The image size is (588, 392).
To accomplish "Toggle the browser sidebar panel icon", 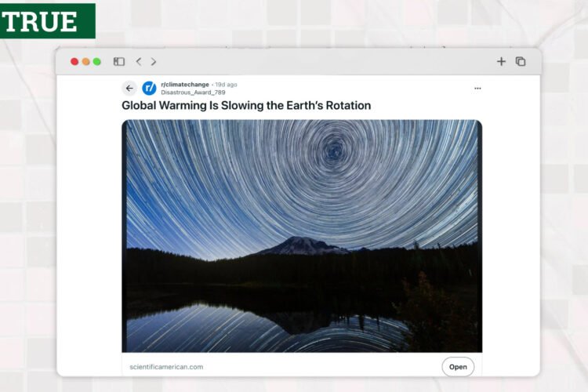I will [x=119, y=61].
